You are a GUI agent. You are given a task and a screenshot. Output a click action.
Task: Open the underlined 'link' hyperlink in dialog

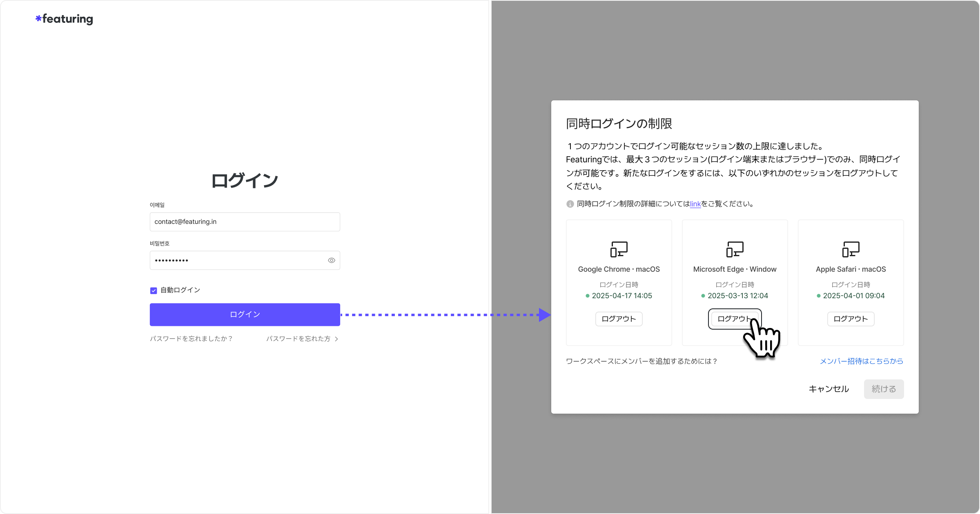pyautogui.click(x=695, y=204)
